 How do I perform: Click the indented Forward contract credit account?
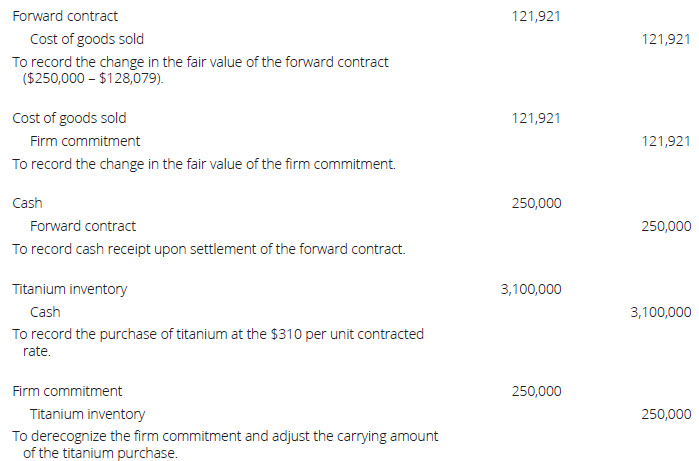coord(83,226)
